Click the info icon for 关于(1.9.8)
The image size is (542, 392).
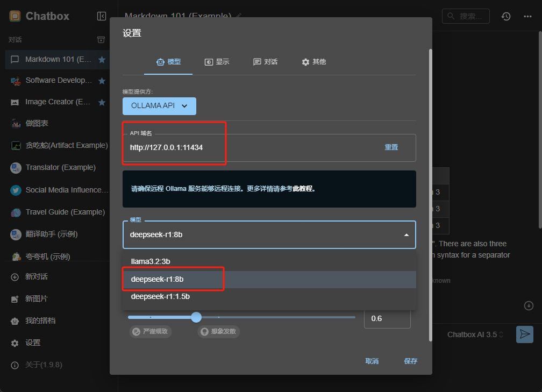click(x=15, y=366)
